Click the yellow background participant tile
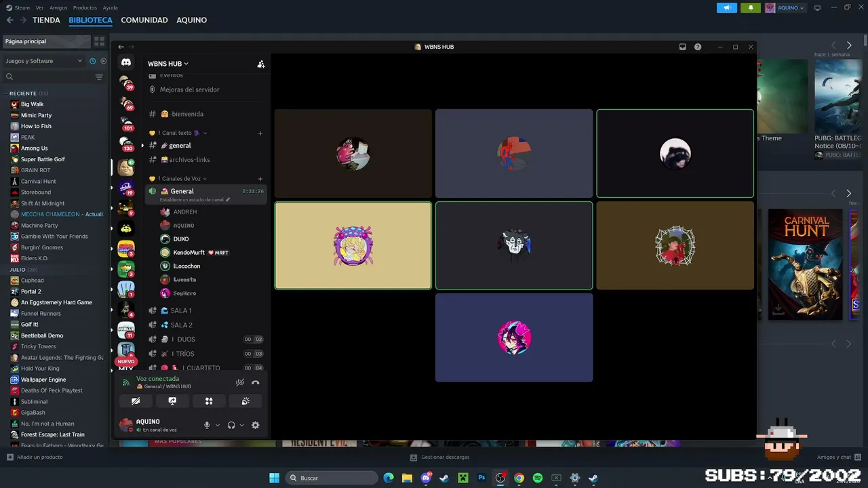 point(353,245)
